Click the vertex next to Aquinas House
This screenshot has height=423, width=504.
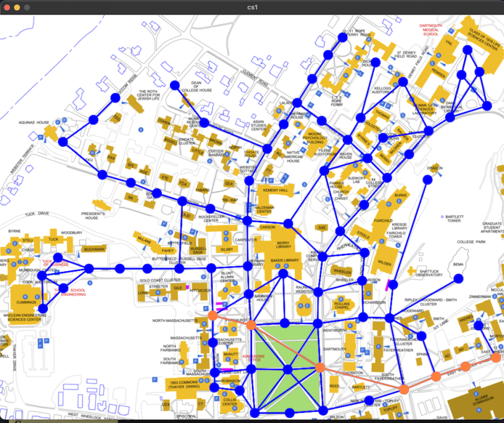point(63,142)
